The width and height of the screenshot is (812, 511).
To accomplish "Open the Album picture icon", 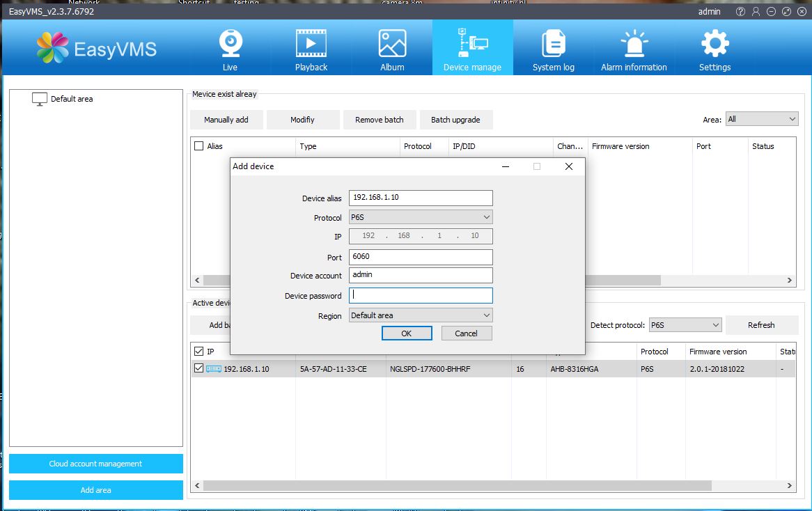I will (392, 43).
